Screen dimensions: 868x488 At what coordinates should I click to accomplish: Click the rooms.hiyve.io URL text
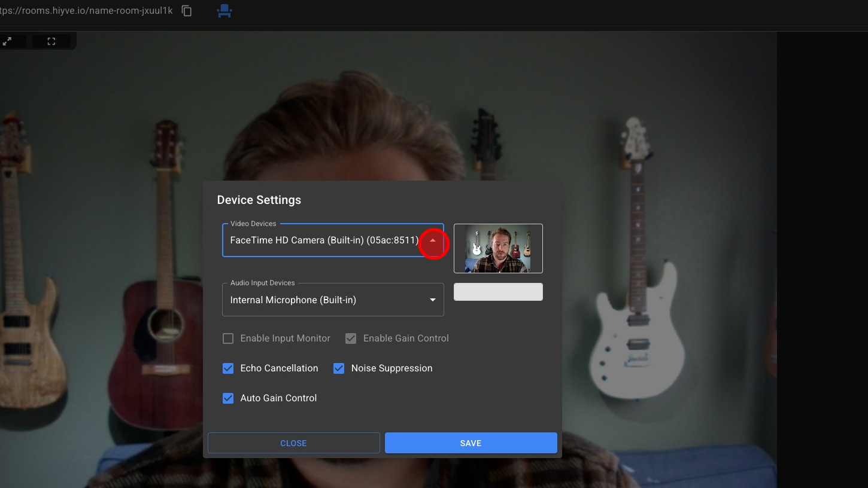(87, 11)
